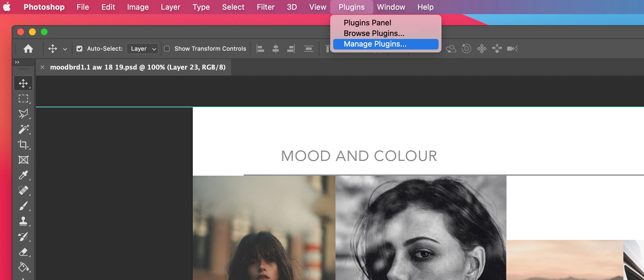This screenshot has width=644, height=280.
Task: Select the Eraser tool
Action: click(x=23, y=252)
